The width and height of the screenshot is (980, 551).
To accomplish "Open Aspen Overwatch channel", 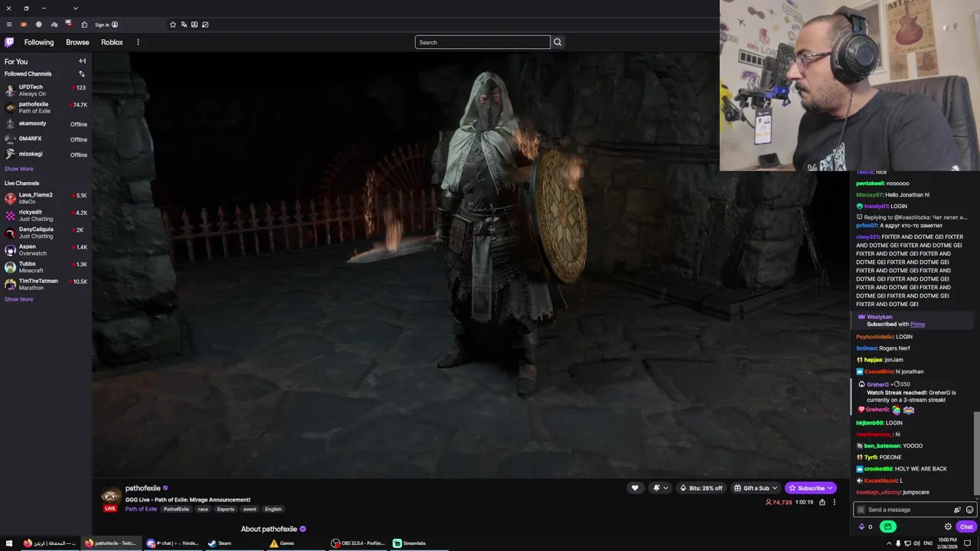I will coord(46,249).
